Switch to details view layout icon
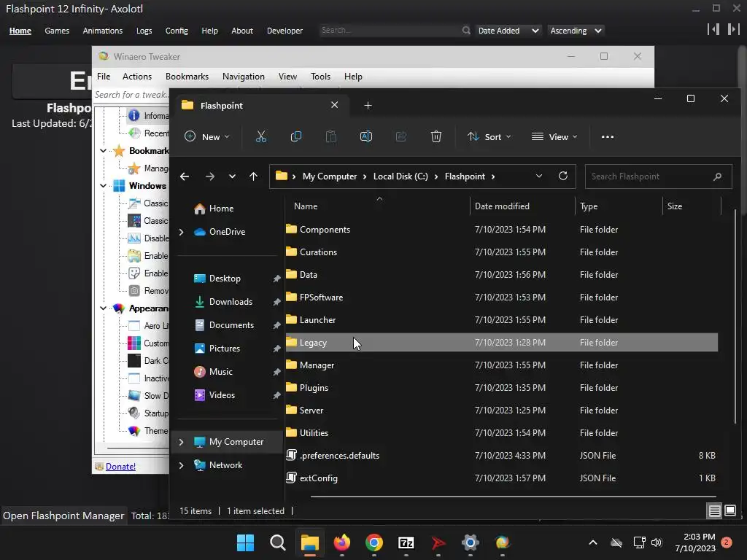Image resolution: width=747 pixels, height=560 pixels. pos(714,511)
